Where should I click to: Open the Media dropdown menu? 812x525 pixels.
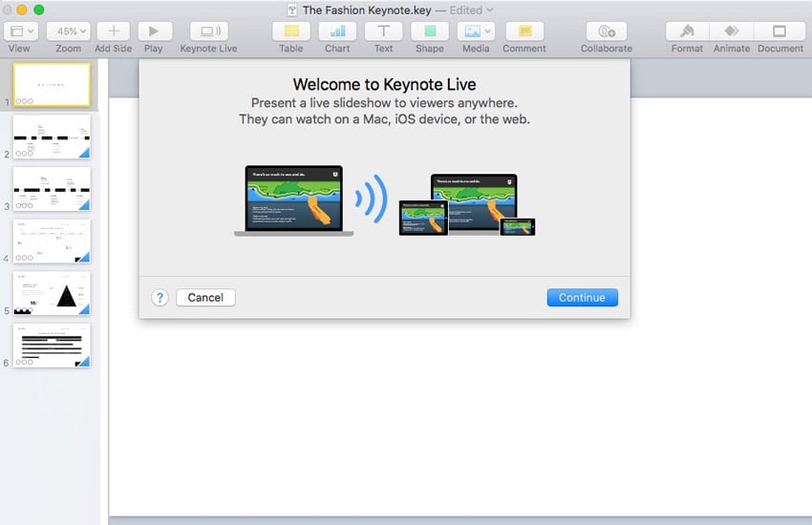pos(476,31)
